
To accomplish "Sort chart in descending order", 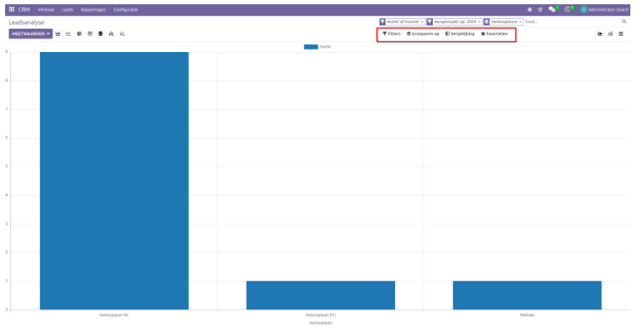I will click(111, 33).
